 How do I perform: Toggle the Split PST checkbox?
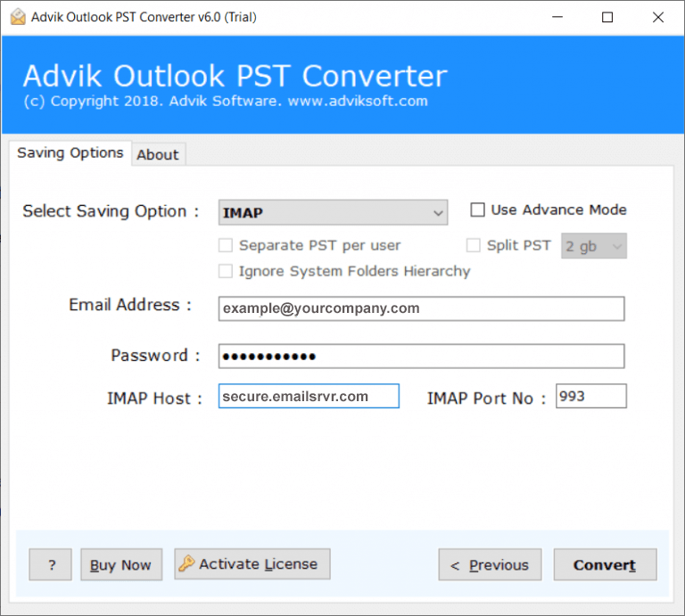pyautogui.click(x=473, y=245)
